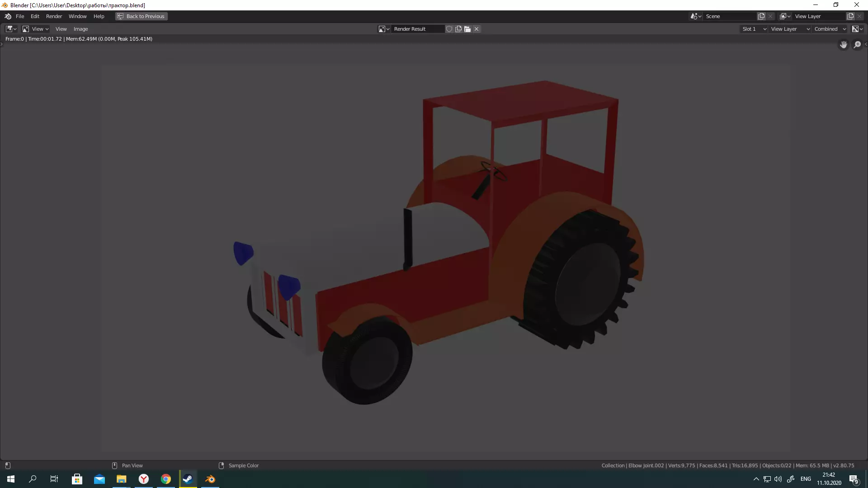868x488 pixels.
Task: Toggle the sidebar arrow at right edge
Action: (x=865, y=44)
